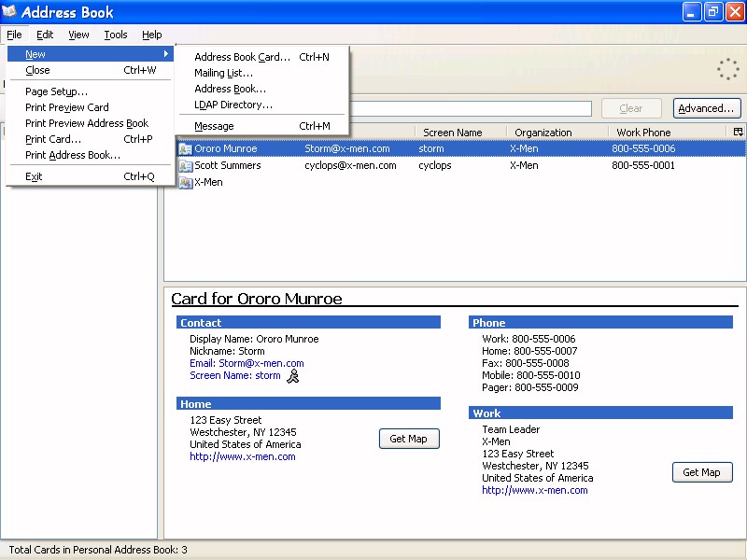Click the Address Book title bar icon
Image resolution: width=747 pixels, height=560 pixels.
[9, 11]
